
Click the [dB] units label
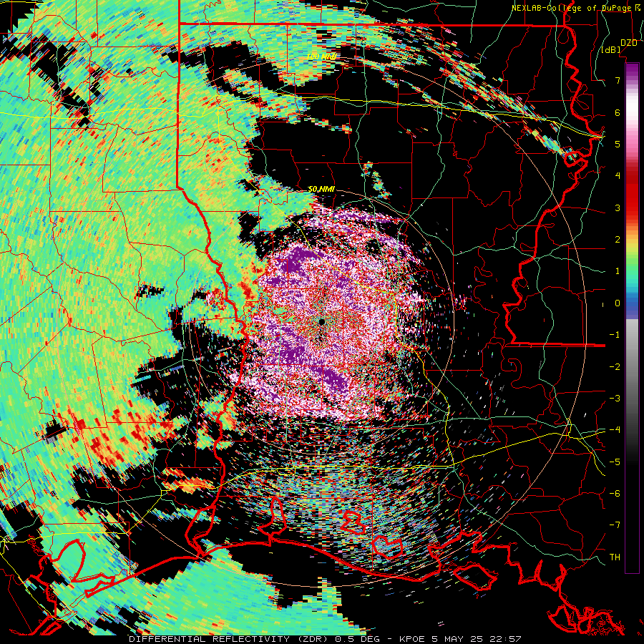point(611,49)
